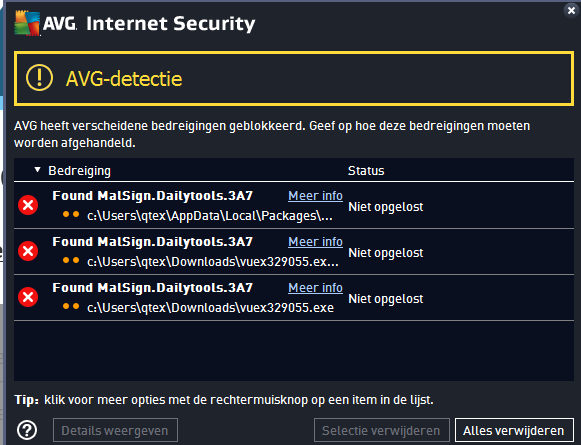Click the Details weergeven button

[x=115, y=431]
